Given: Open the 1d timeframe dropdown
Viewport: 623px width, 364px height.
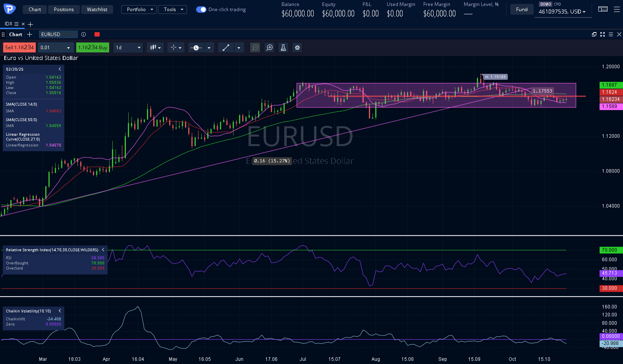Looking at the screenshot, I should 128,48.
